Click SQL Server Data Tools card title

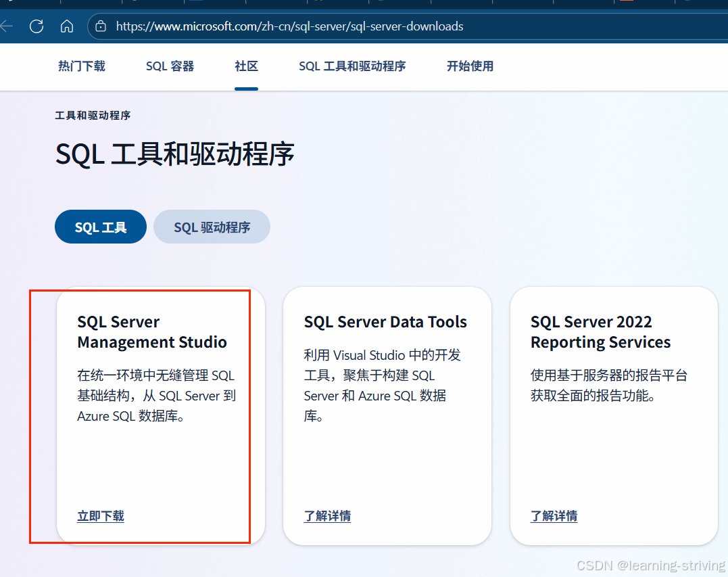(385, 322)
